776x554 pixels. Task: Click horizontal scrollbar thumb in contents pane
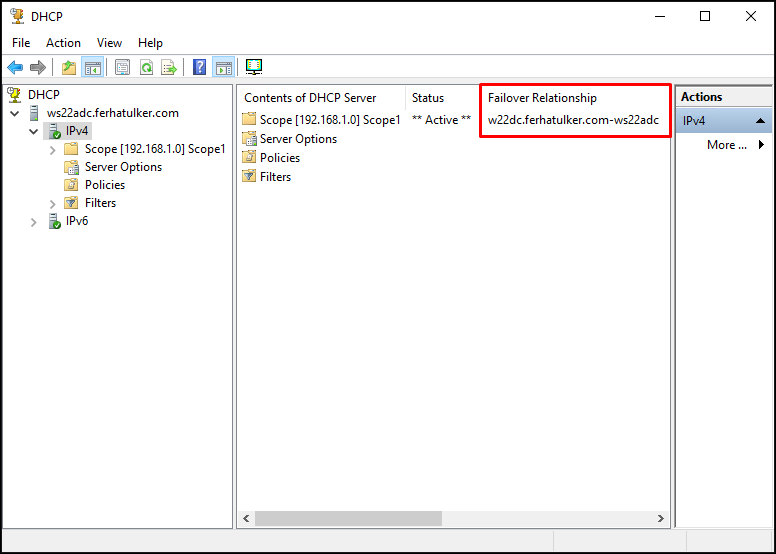coord(348,518)
